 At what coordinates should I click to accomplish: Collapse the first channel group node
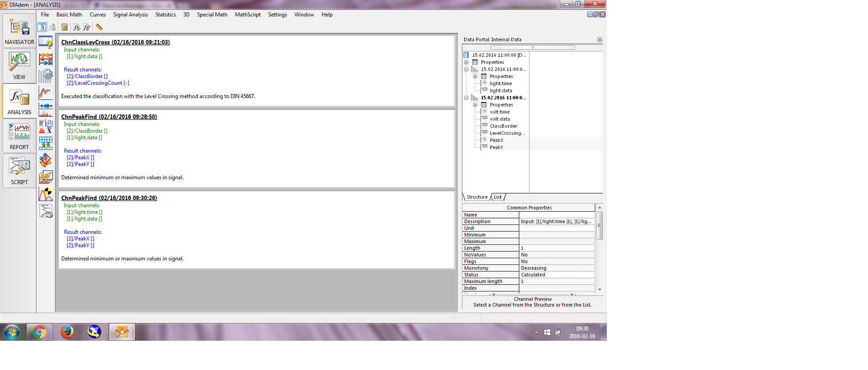pyautogui.click(x=466, y=69)
